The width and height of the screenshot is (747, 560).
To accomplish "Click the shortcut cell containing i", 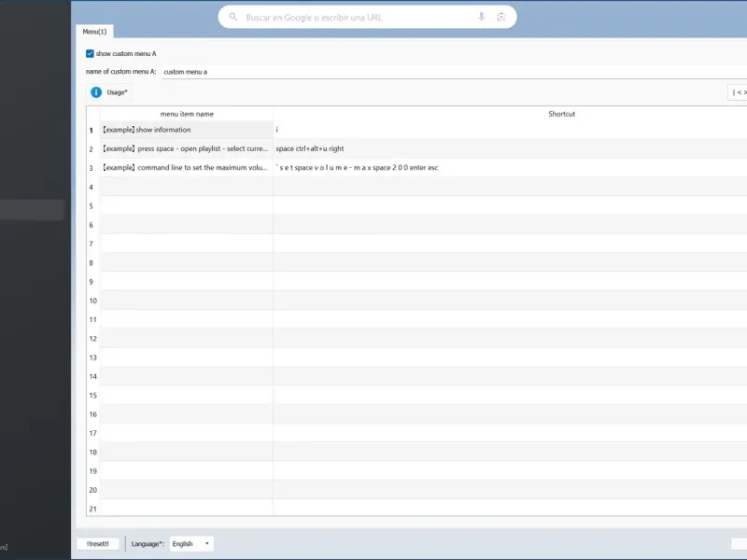I will [510, 130].
